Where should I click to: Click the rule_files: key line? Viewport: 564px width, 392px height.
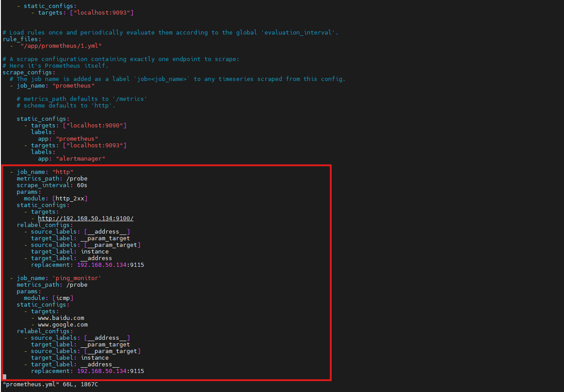pos(22,39)
